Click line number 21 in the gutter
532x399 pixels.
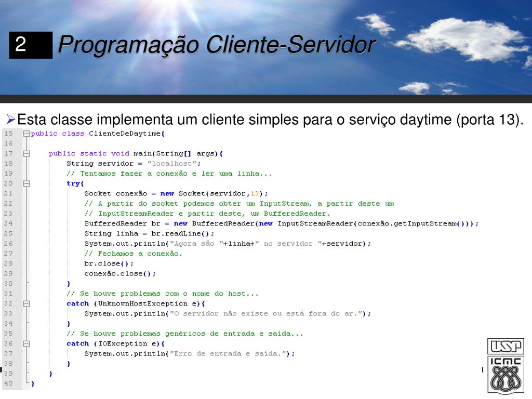(8, 194)
